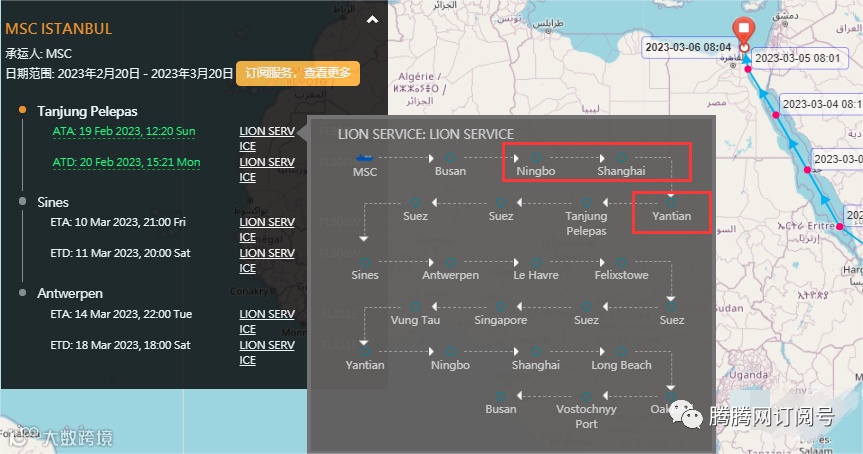Click the Vung Tau route node circle
Screen dimensions: 863x454
[x=415, y=307]
